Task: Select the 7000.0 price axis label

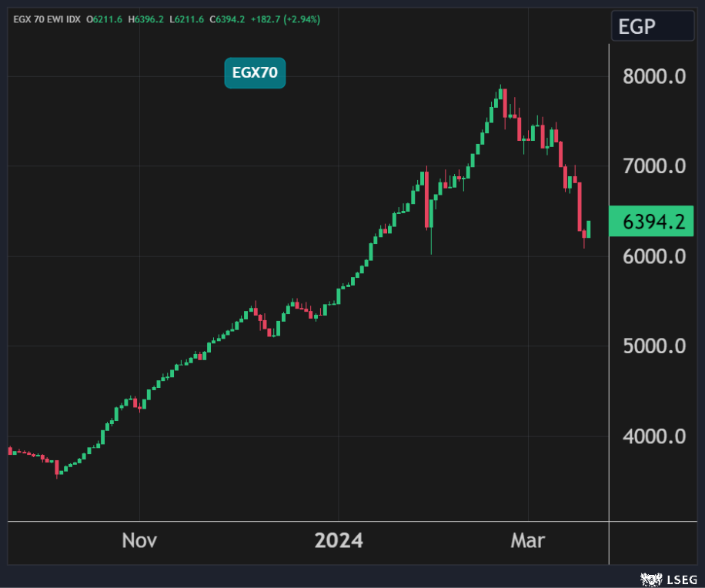Action: tap(653, 165)
